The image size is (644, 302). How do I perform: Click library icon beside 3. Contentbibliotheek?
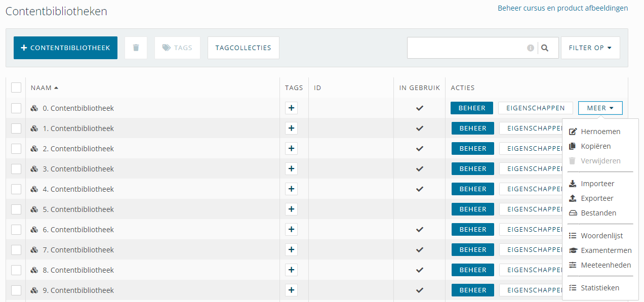[34, 169]
